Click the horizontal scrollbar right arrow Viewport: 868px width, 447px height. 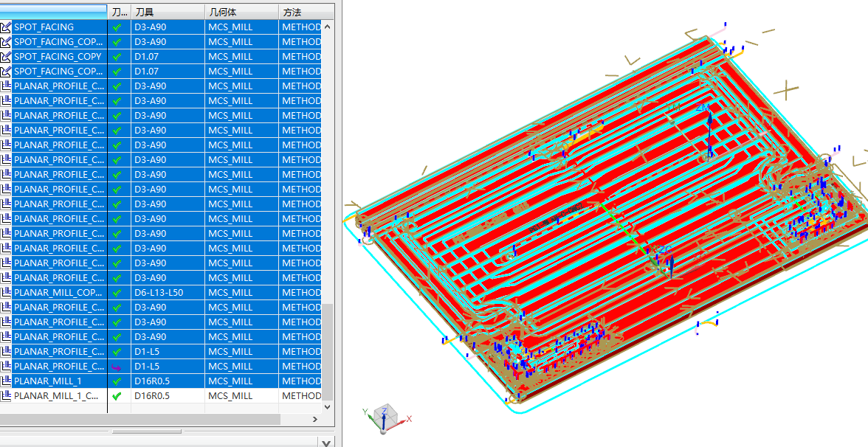tap(316, 419)
